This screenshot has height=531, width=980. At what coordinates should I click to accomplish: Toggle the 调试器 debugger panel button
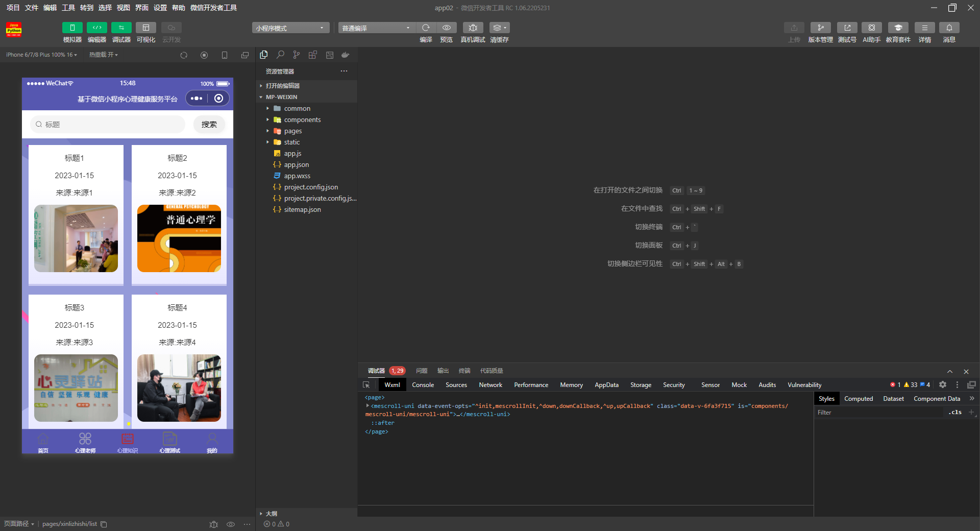[x=121, y=28]
